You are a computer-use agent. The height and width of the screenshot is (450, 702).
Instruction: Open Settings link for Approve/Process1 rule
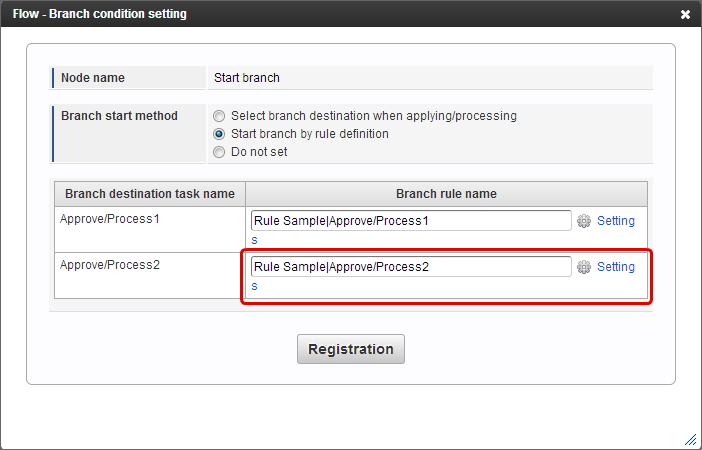[616, 221]
